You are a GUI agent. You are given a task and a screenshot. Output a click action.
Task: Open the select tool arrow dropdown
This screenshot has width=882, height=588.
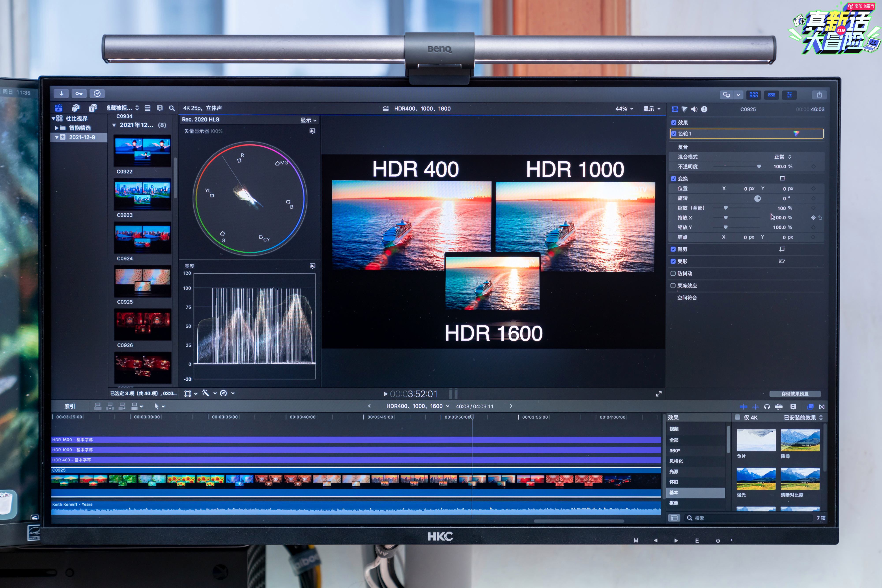[x=159, y=406]
